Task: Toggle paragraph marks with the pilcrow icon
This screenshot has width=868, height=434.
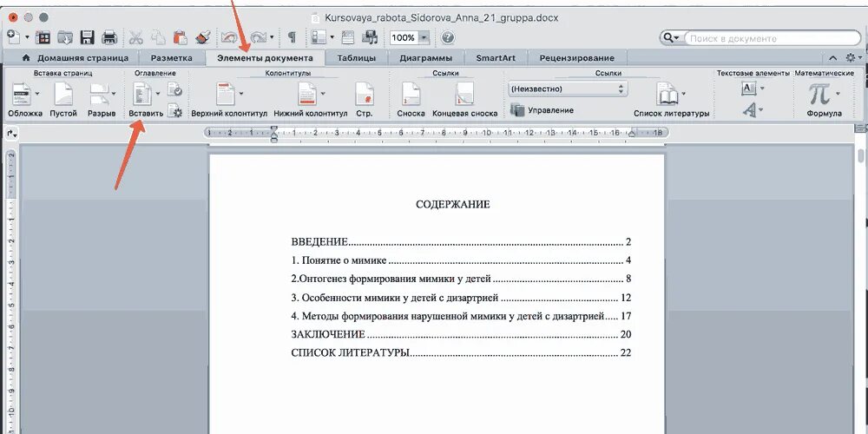Action: pyautogui.click(x=292, y=37)
